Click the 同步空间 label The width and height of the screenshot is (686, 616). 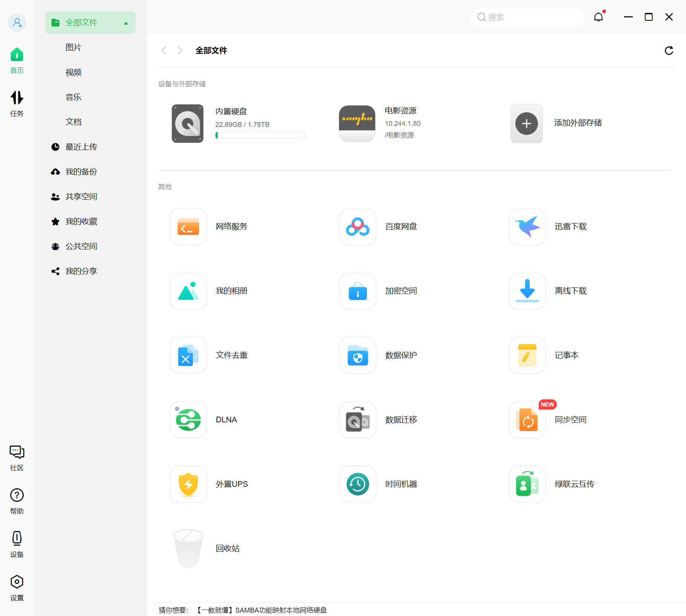(571, 420)
